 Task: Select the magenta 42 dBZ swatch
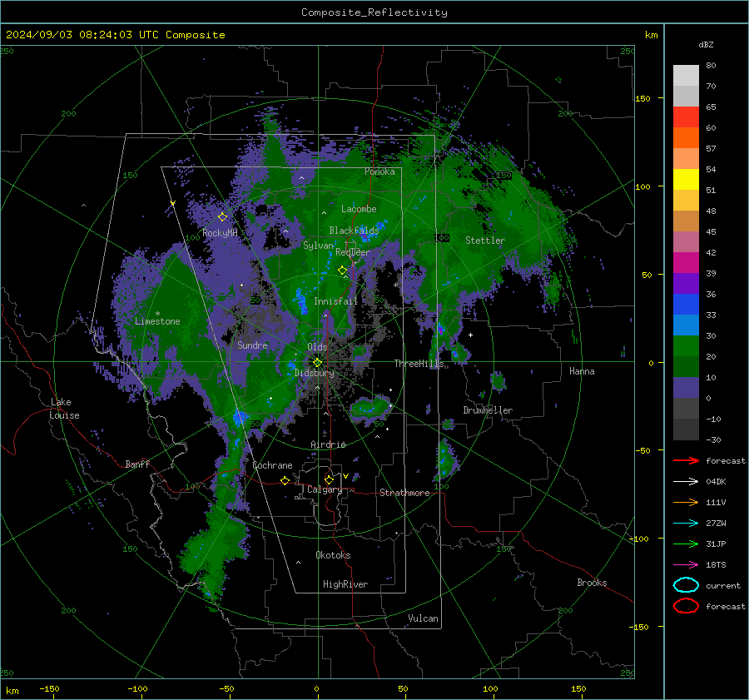coord(686,262)
